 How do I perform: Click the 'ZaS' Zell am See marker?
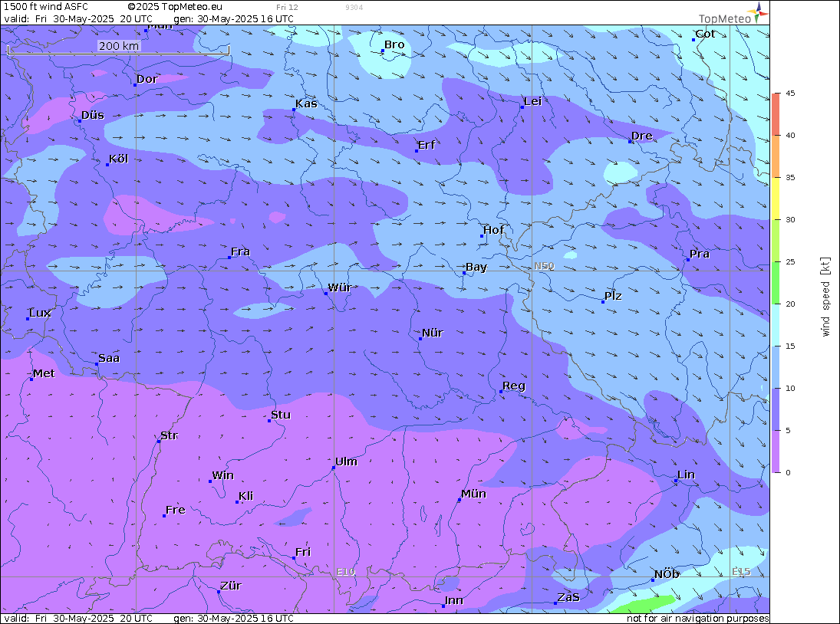pos(555,603)
